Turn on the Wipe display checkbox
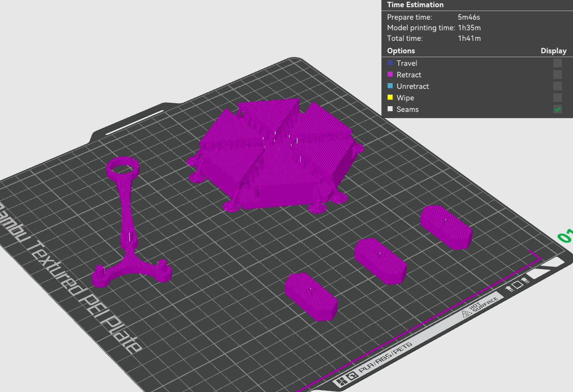The image size is (573, 392). click(557, 98)
